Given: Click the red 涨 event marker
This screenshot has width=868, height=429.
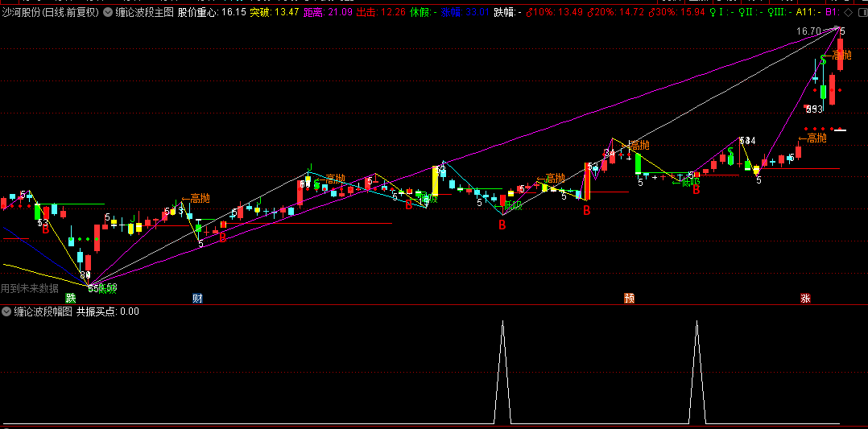Looking at the screenshot, I should 805,299.
